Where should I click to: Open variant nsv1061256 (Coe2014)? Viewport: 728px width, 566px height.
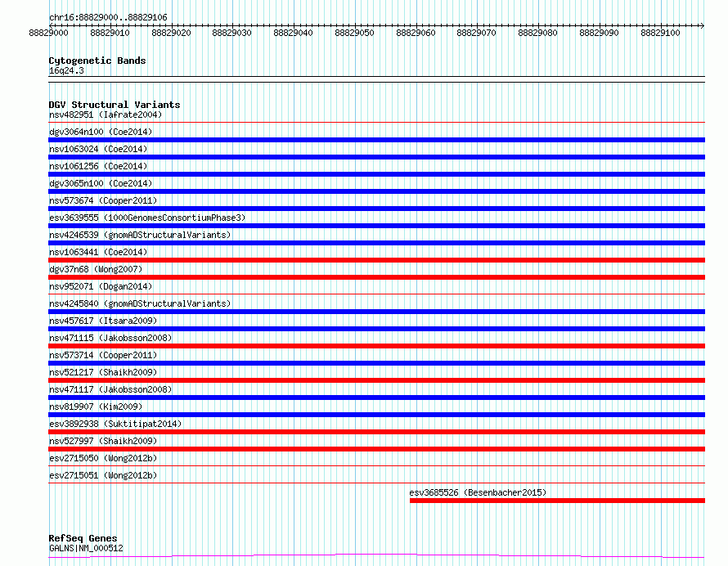(x=98, y=166)
